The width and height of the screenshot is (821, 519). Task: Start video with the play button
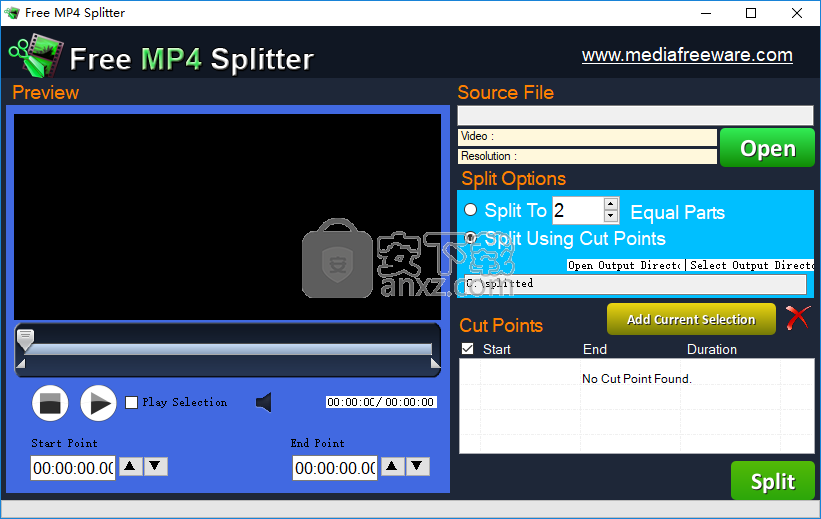pos(98,403)
